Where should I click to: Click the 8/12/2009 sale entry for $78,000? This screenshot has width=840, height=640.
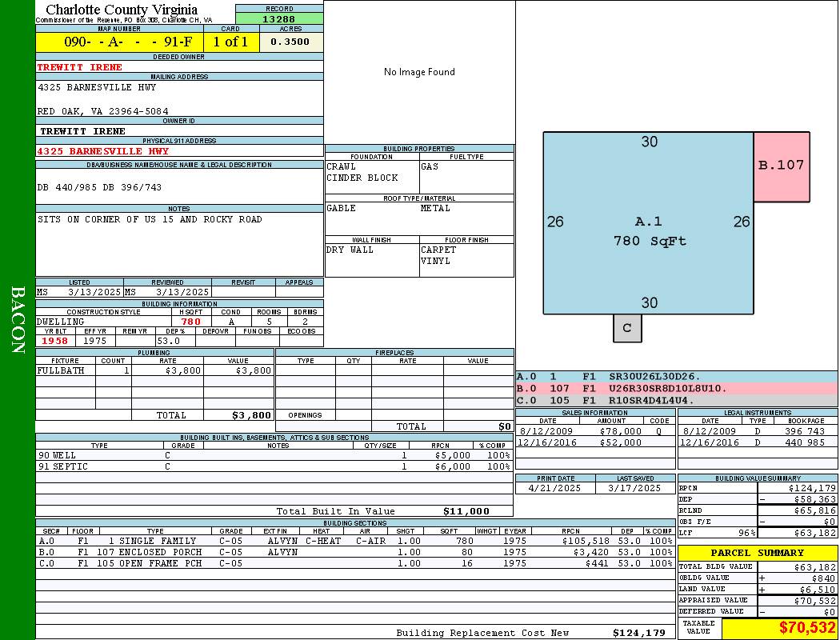[x=593, y=431]
